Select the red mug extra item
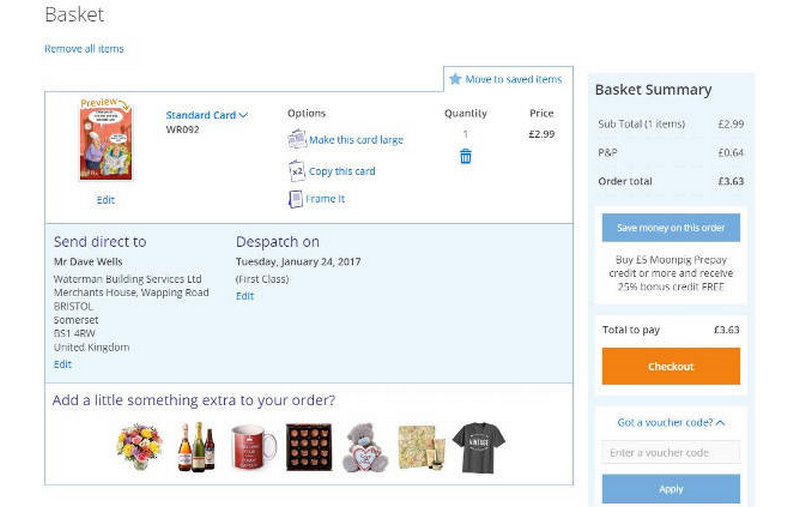The width and height of the screenshot is (800, 507). click(252, 447)
